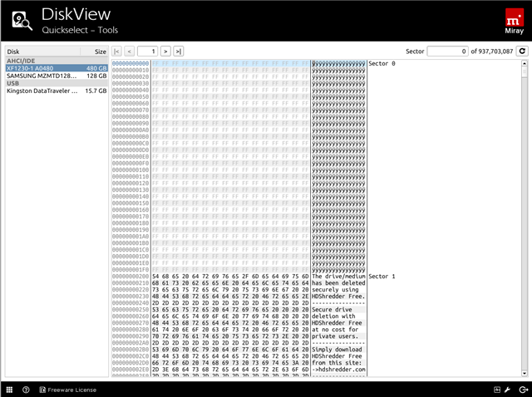Click text 'HDShredder Free.' in ASCII column
The image size is (532, 397).
pos(338,296)
